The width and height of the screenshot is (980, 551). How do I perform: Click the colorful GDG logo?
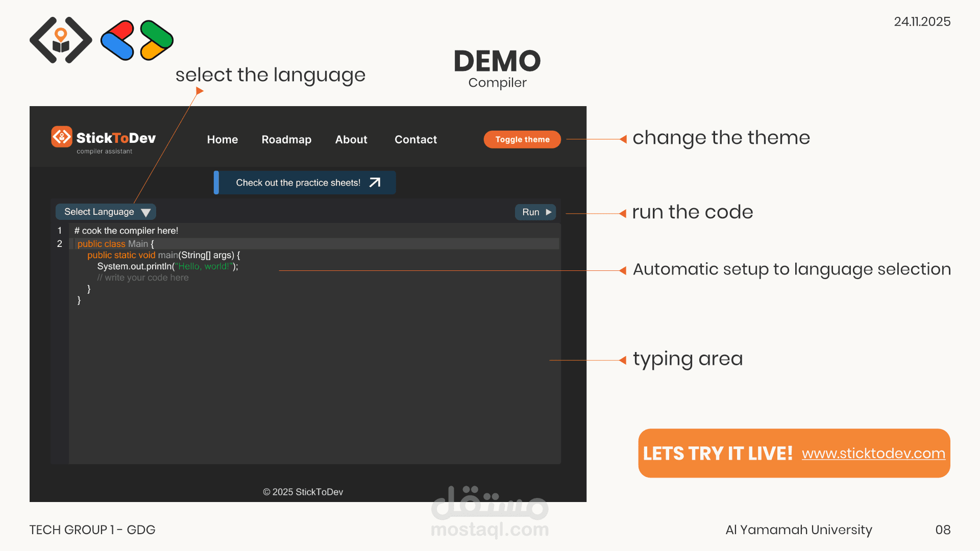click(137, 40)
